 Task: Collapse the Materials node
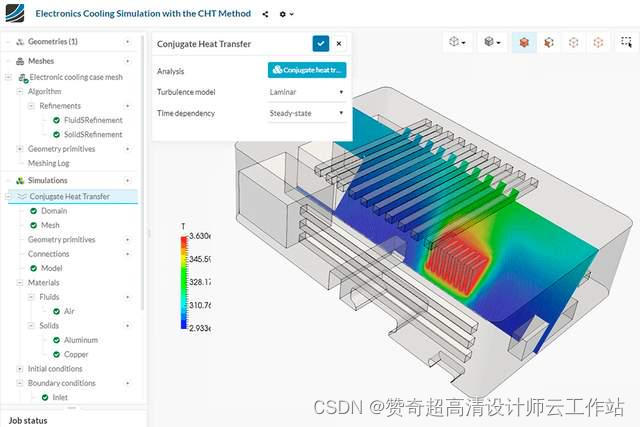[x=20, y=282]
